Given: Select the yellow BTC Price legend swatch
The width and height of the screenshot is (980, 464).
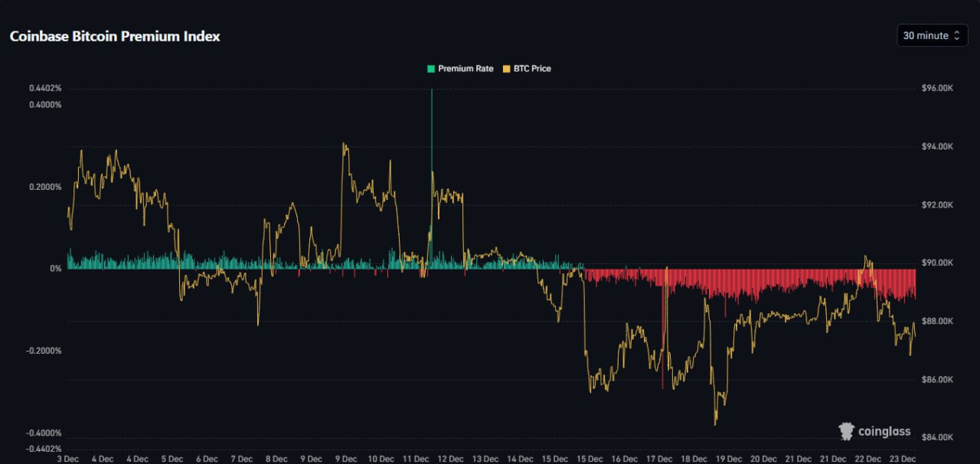Looking at the screenshot, I should click(507, 68).
